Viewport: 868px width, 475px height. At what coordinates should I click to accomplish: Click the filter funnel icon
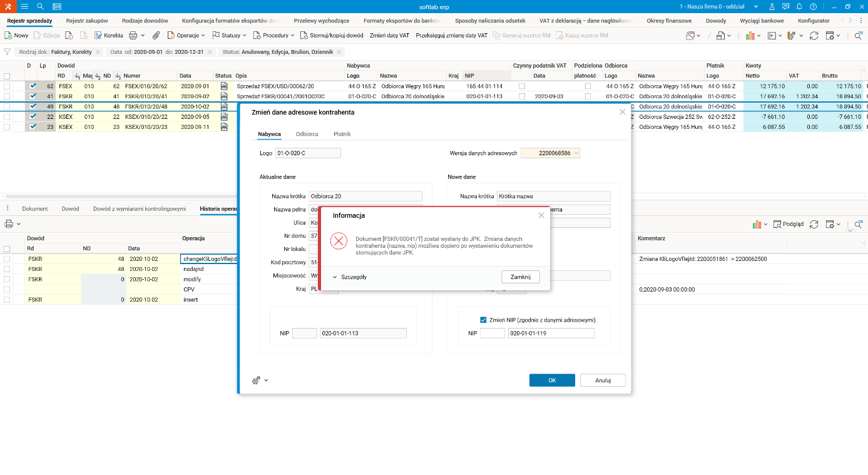coord(7,52)
